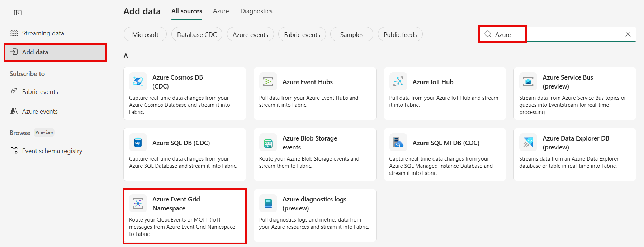Filter by Azure events chip
Image resolution: width=644 pixels, height=247 pixels.
[250, 34]
